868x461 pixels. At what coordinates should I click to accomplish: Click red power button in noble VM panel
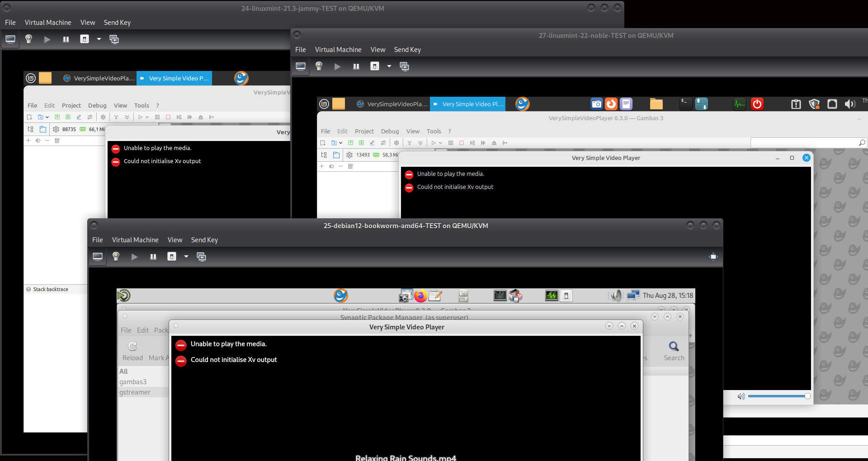[x=757, y=104]
